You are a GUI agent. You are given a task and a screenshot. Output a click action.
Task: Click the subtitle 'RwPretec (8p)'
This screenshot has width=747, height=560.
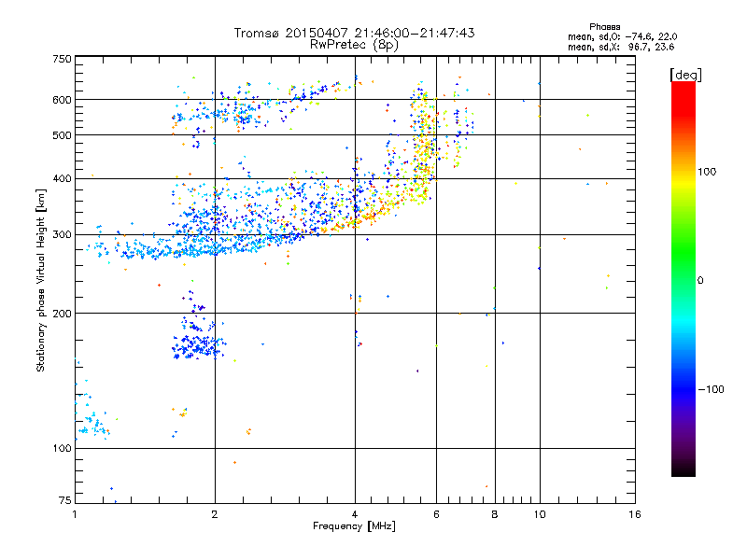(354, 45)
